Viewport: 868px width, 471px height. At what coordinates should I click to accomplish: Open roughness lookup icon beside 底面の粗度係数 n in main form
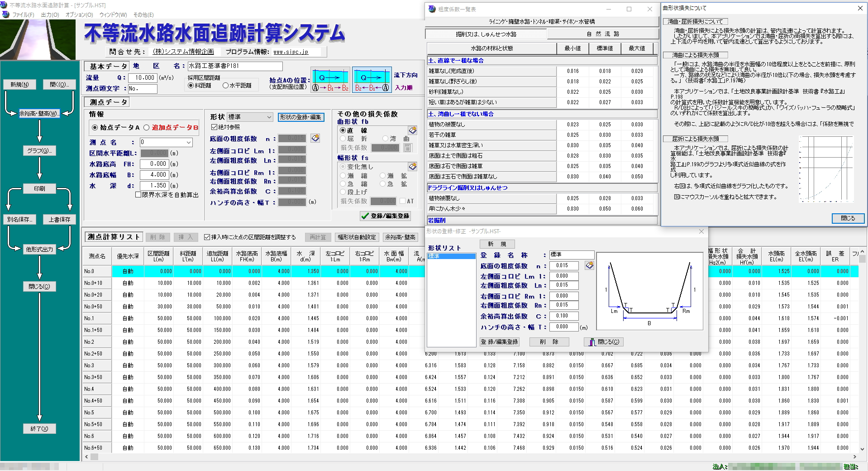(x=315, y=138)
